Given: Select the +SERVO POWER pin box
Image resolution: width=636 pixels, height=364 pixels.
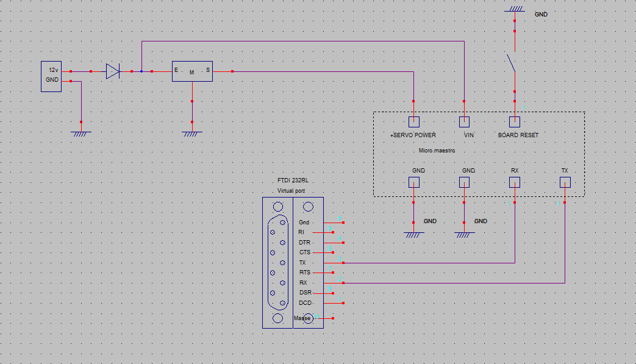Looking at the screenshot, I should click(x=413, y=121).
